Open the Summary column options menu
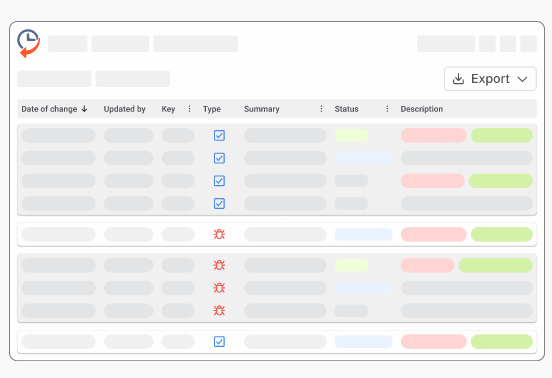 321,109
